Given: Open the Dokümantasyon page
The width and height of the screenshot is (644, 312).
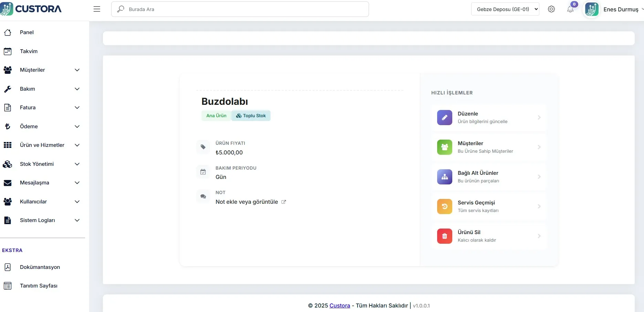Looking at the screenshot, I should [x=40, y=267].
